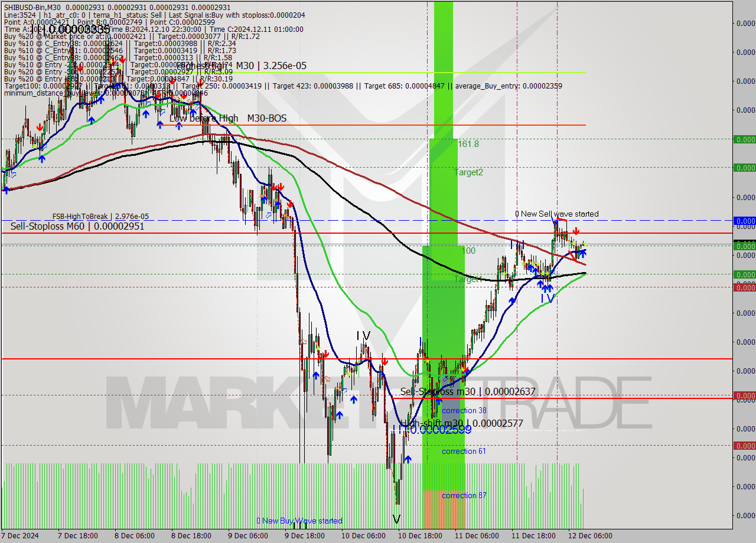Click '0 New Sell wave started' label
The width and height of the screenshot is (756, 543).
pos(556,214)
